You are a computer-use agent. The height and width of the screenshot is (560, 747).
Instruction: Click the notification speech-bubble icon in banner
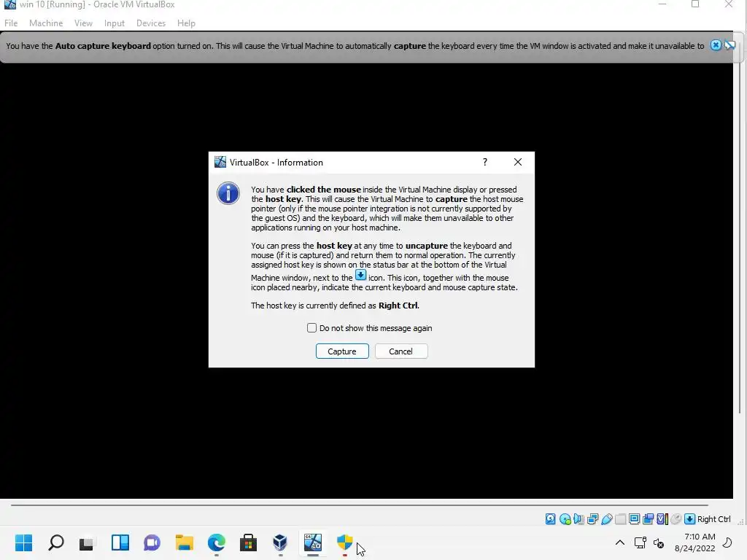pyautogui.click(x=729, y=45)
